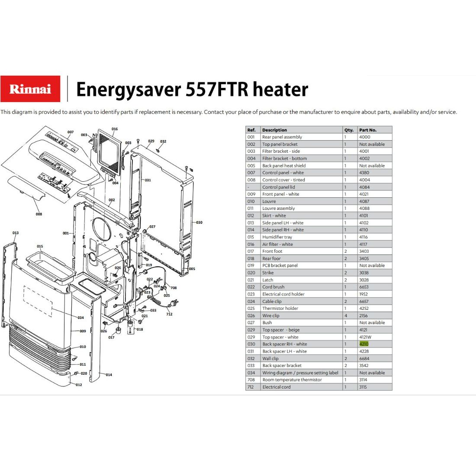Click callout 712 electrical cord plug
The width and height of the screenshot is (476, 476).
click(169, 314)
